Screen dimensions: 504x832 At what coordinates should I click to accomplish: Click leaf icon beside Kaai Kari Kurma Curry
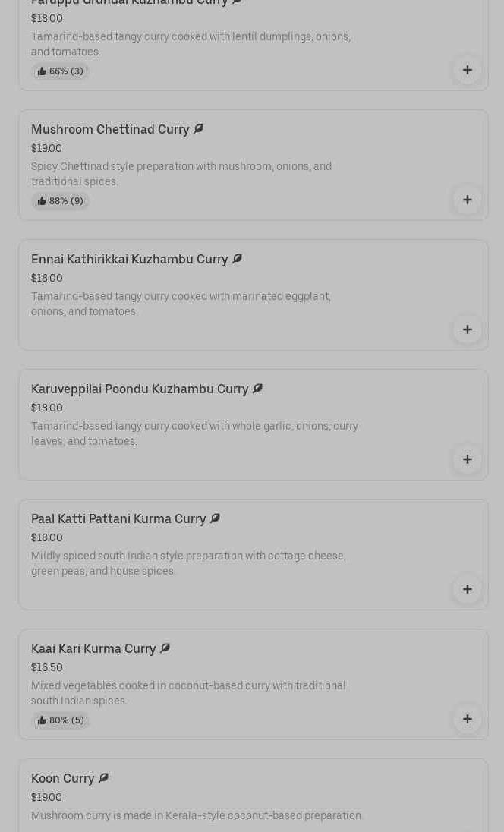coord(165,648)
